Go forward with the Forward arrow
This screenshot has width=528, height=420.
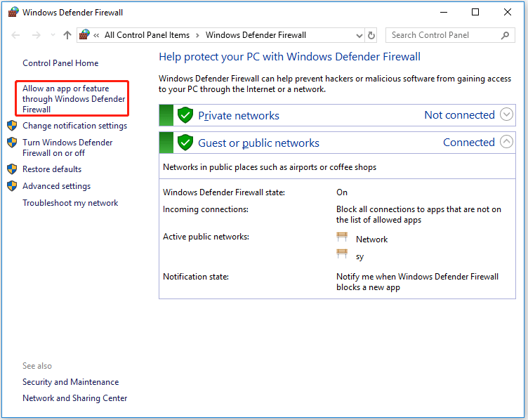coord(36,35)
